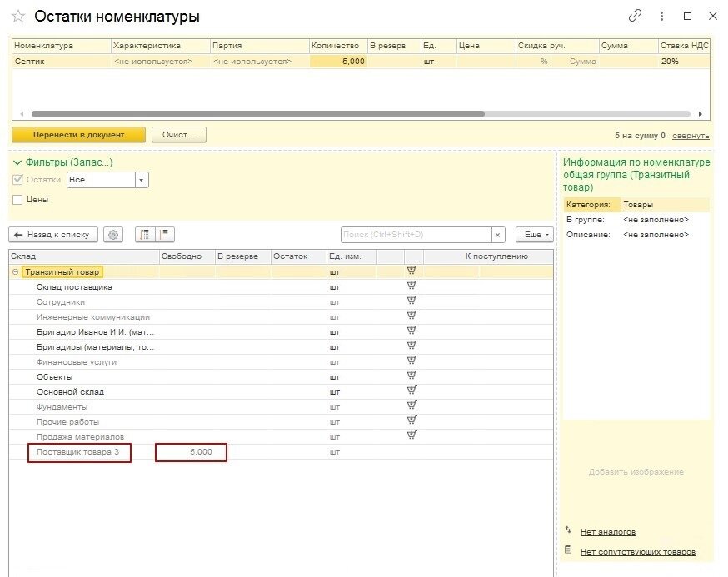Screen dimensions: 728x577
Task: Click Перенести в документ button
Action: click(78, 134)
